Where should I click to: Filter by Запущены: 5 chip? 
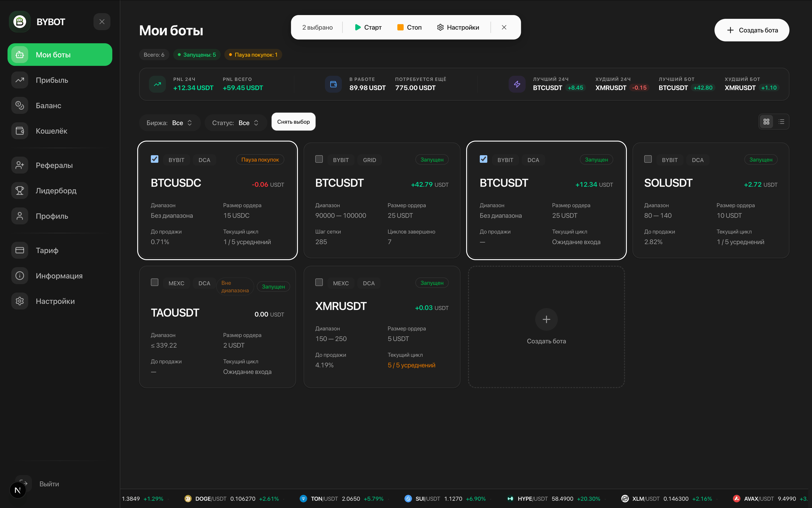pyautogui.click(x=197, y=55)
